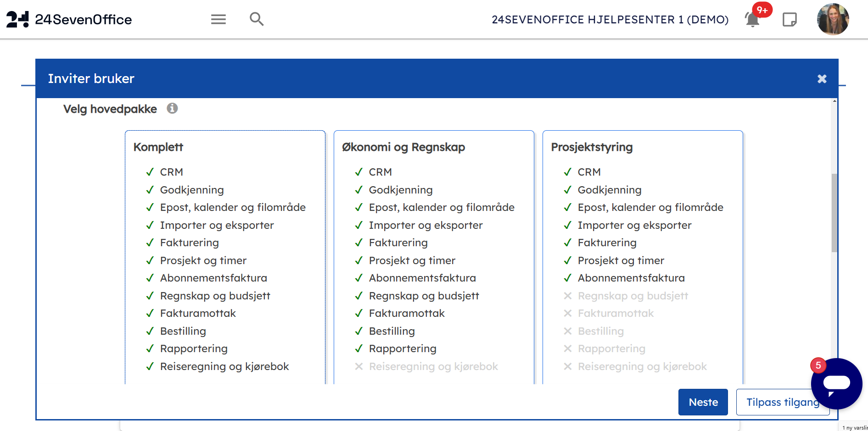Click the disabled Regnskap og budsjett in Prosjektstyring

click(633, 296)
